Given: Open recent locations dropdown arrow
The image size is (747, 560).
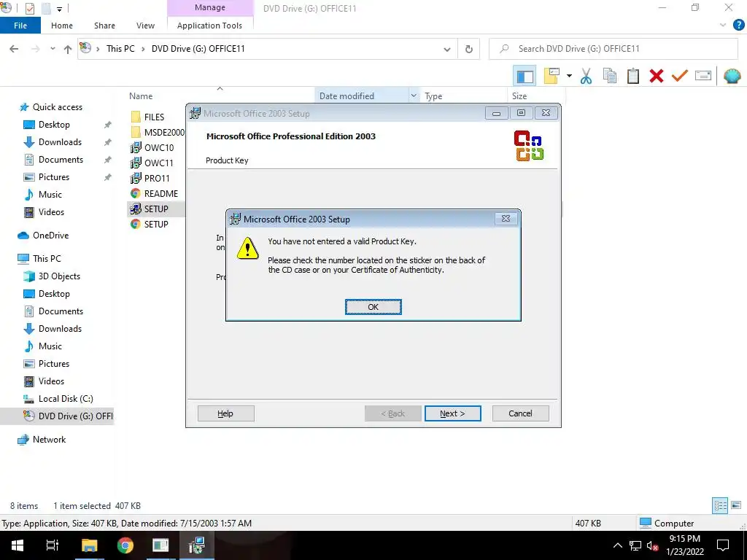Looking at the screenshot, I should [53, 49].
